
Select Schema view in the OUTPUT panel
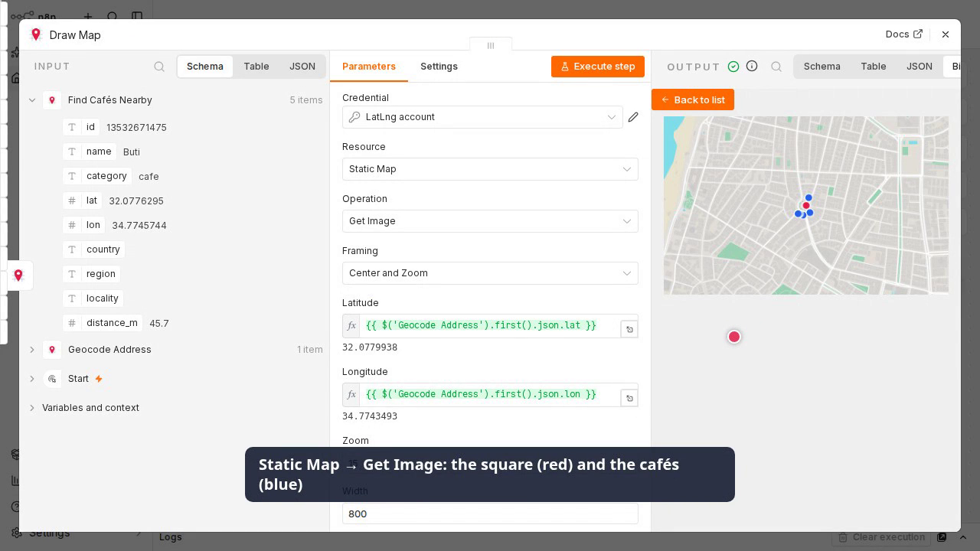pos(822,67)
